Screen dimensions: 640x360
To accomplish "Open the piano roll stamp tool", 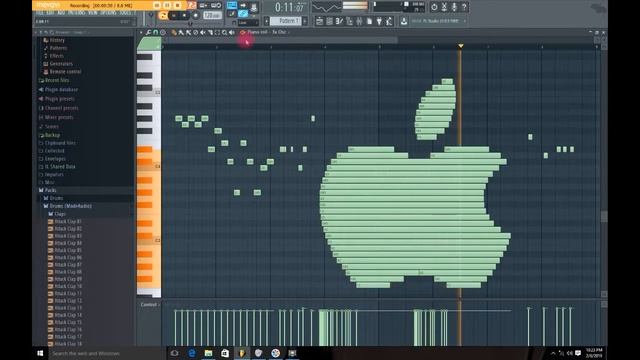I will pos(163,32).
